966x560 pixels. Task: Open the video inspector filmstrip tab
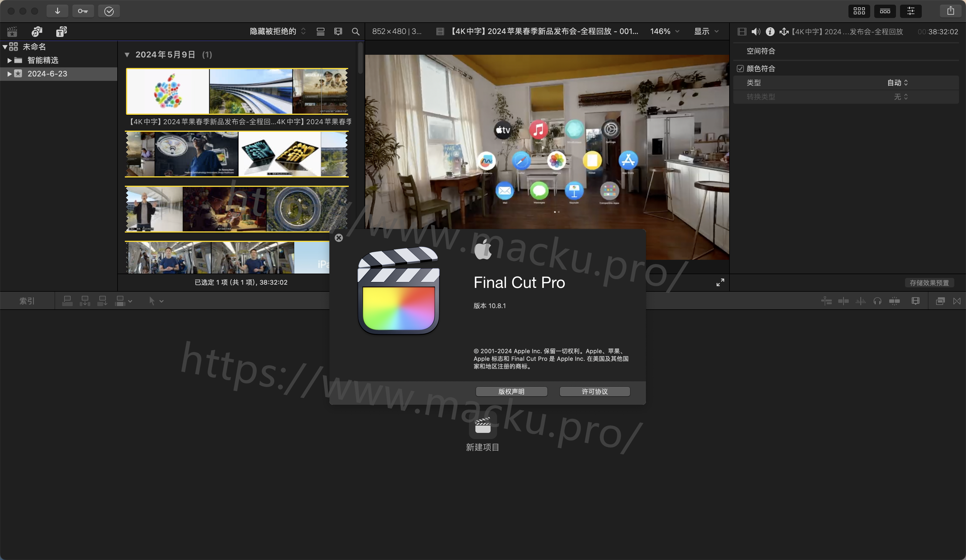pyautogui.click(x=742, y=32)
